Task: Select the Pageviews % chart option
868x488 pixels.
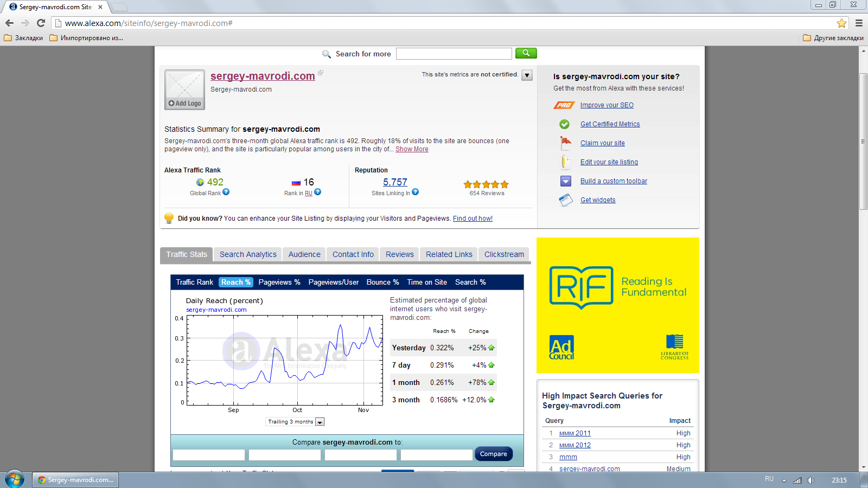Action: [x=279, y=282]
